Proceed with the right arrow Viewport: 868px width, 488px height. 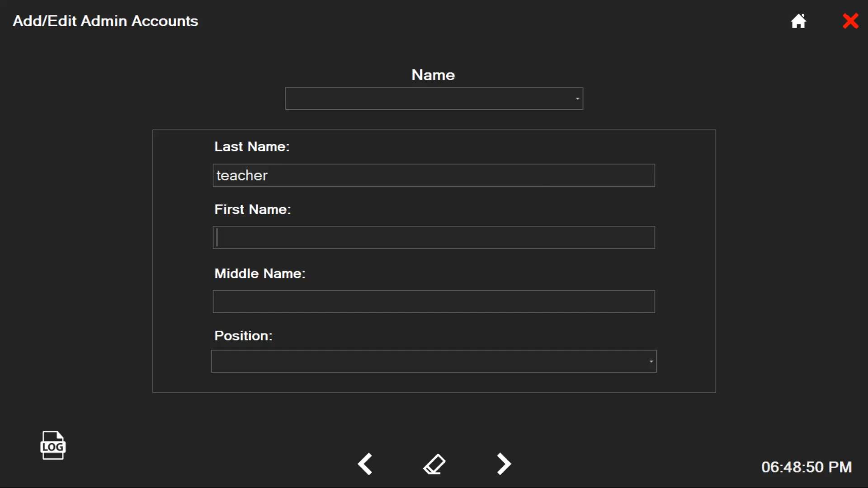504,464
